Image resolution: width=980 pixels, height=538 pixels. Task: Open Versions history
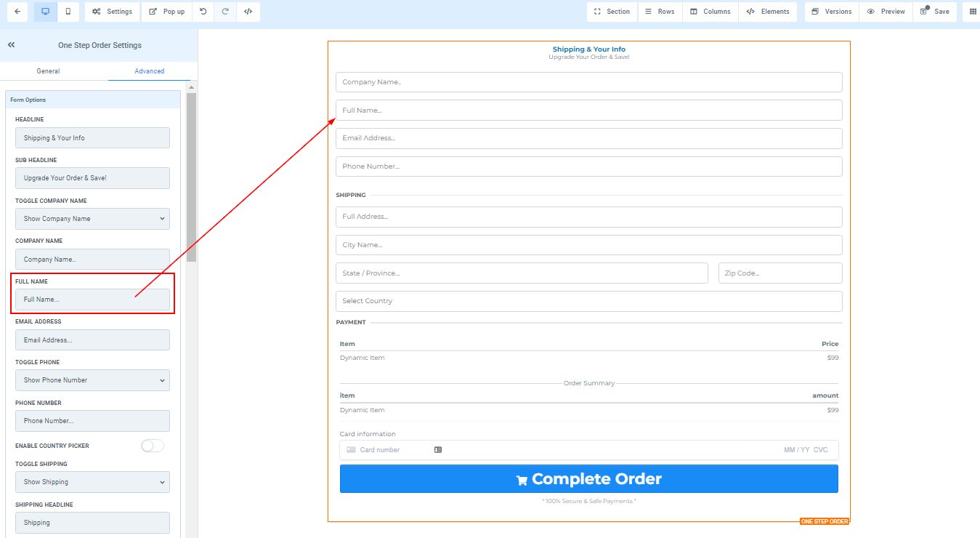[x=832, y=12]
